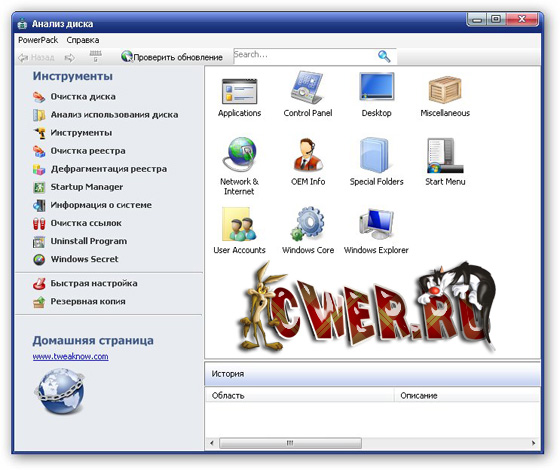
Task: Select the Windows Core gear icon
Action: (308, 224)
